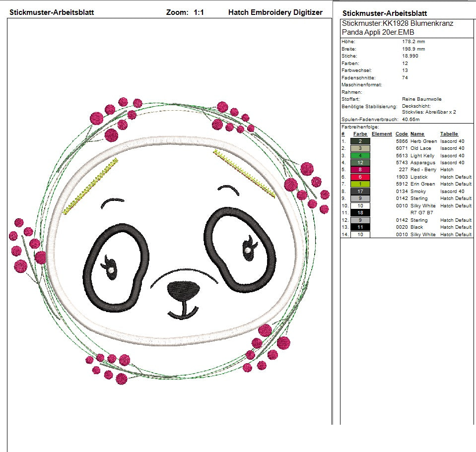This screenshot has width=476, height=452.
Task: Click the Benötigte Stabilisierung label
Action: (369, 107)
